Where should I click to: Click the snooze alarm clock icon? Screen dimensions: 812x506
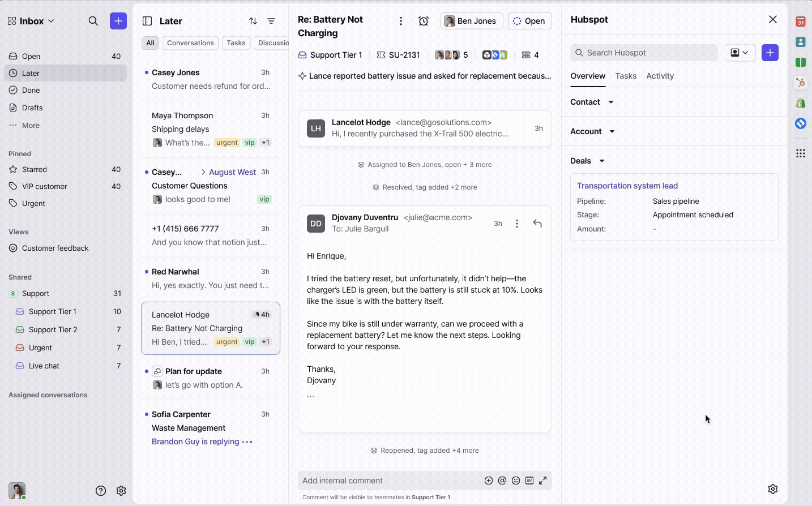(424, 21)
